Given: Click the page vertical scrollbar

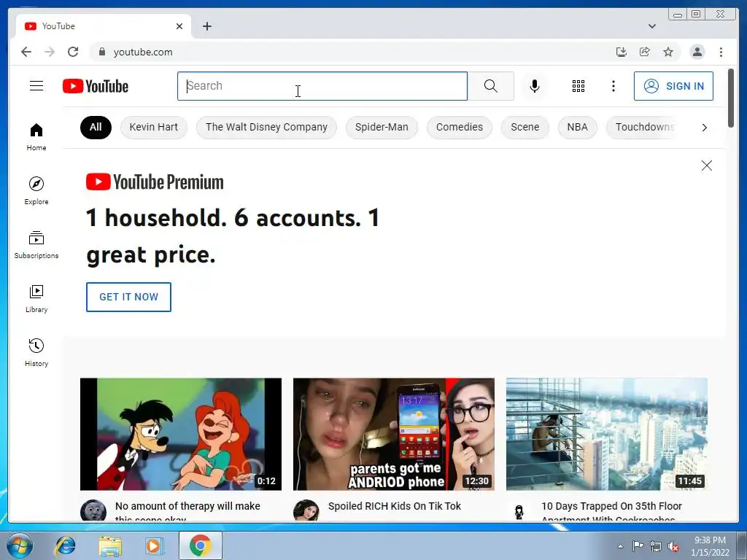Looking at the screenshot, I should coord(731,98).
